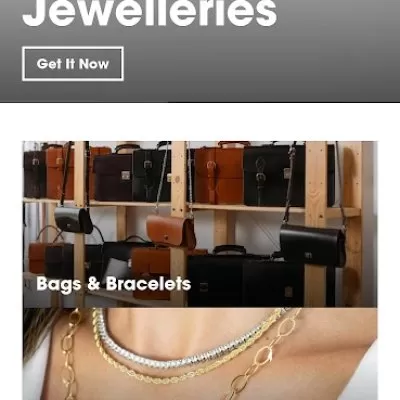Screen dimensions: 400x400
Task: Select the leather bags shelf category image
Action: [x=200, y=224]
